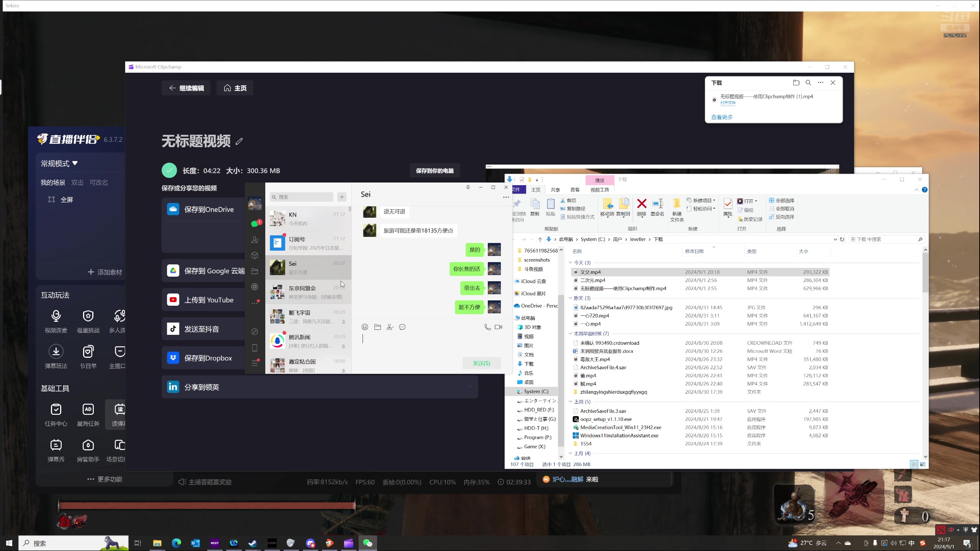Click the WeChat search input field
The width and height of the screenshot is (980, 551).
[x=302, y=197]
